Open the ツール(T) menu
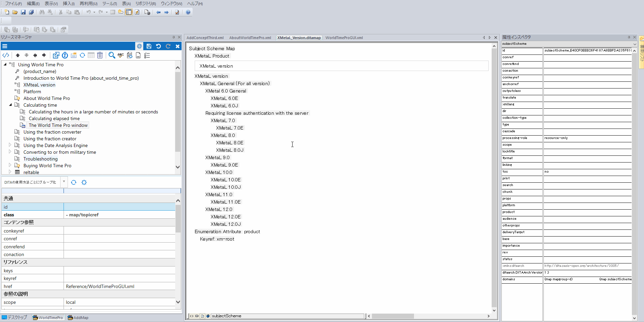Image resolution: width=644 pixels, height=322 pixels. pos(110,3)
